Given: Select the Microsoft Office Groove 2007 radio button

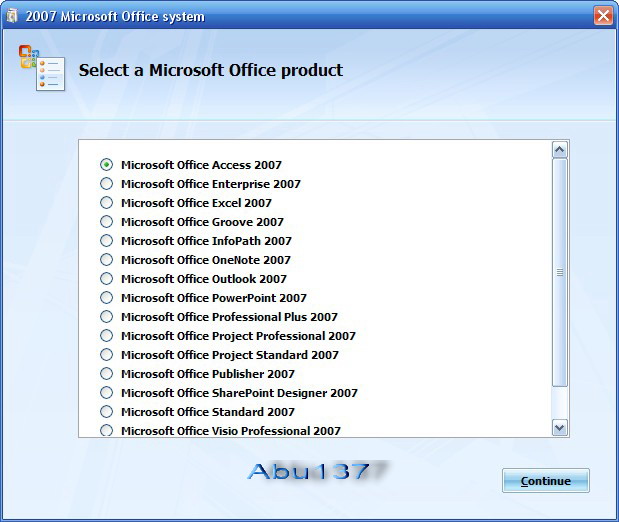Looking at the screenshot, I should tap(106, 222).
